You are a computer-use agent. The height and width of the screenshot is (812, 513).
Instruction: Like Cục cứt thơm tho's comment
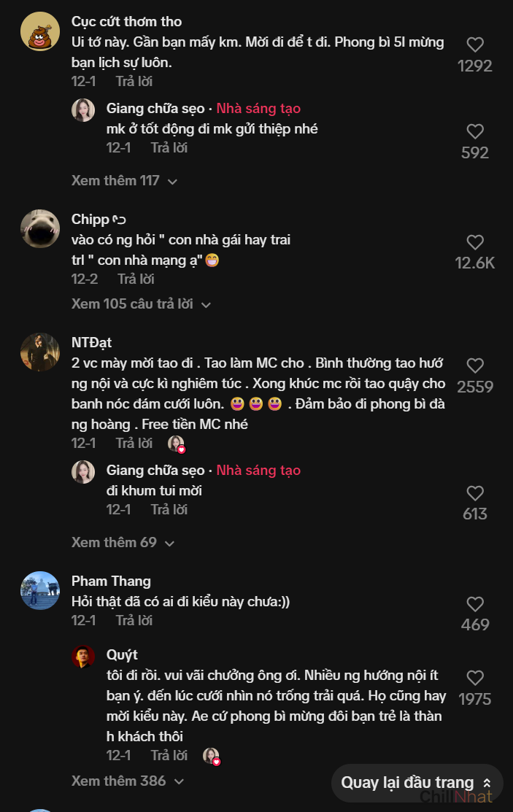(x=475, y=45)
